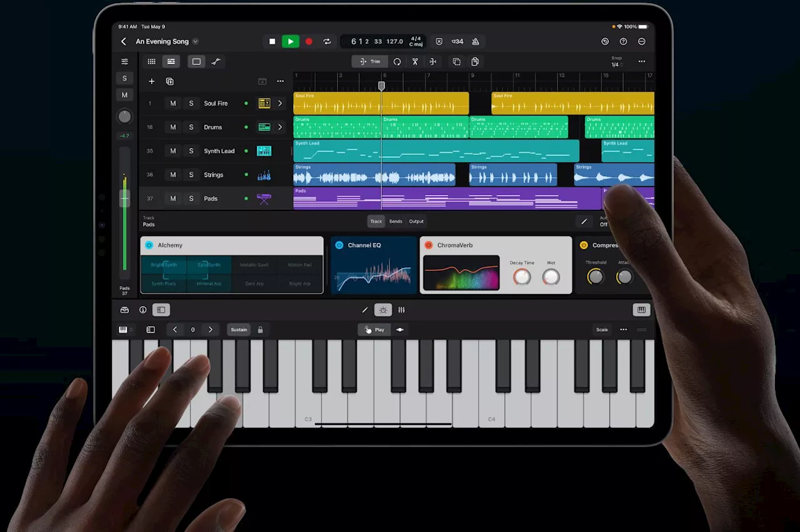Click the Strings track instrument icon

(x=264, y=175)
